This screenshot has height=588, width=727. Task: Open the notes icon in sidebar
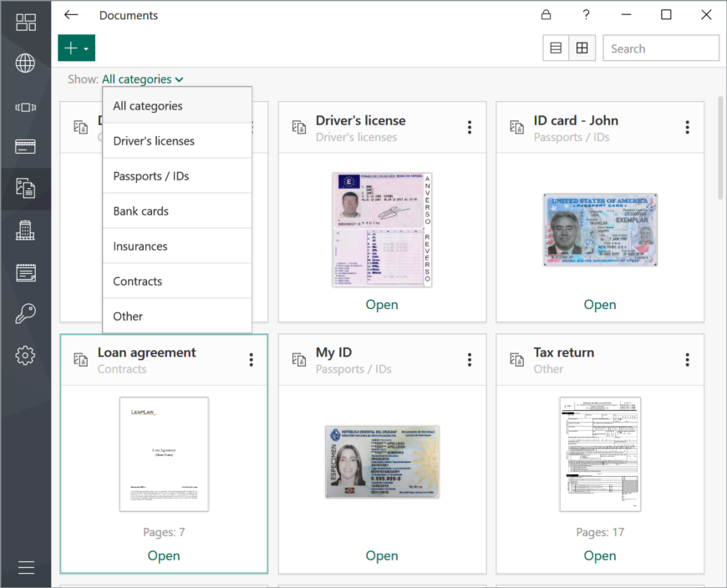[x=26, y=272]
